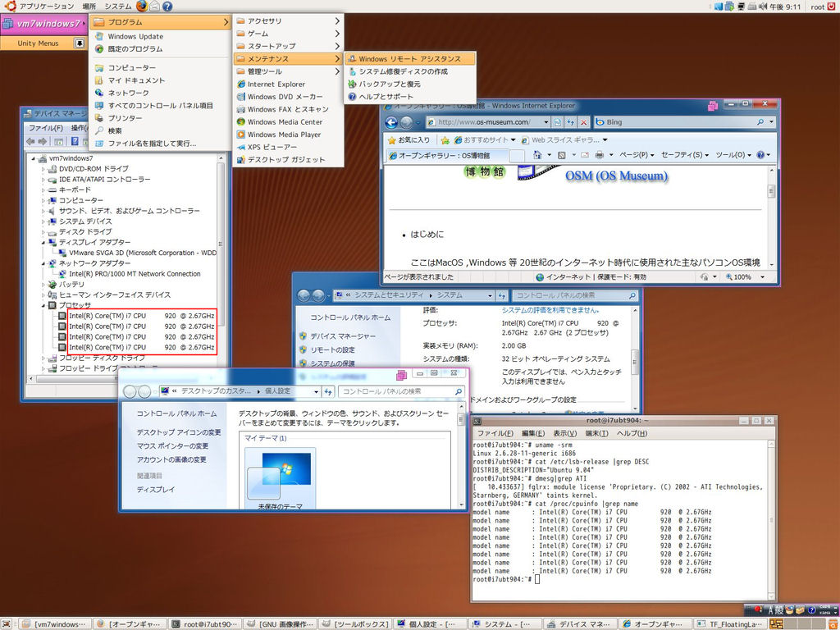Image resolution: width=840 pixels, height=630 pixels.
Task: Click the Read Mail icon in IE
Action: point(585,155)
